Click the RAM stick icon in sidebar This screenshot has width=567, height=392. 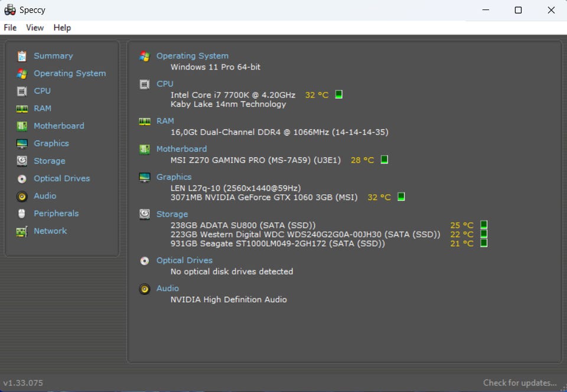click(22, 109)
